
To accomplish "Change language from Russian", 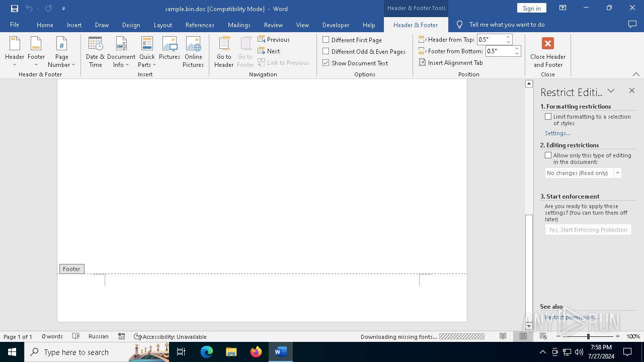I will [x=99, y=336].
